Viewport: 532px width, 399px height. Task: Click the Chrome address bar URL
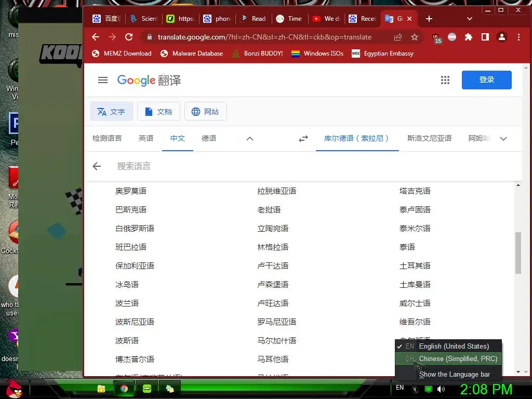(264, 37)
